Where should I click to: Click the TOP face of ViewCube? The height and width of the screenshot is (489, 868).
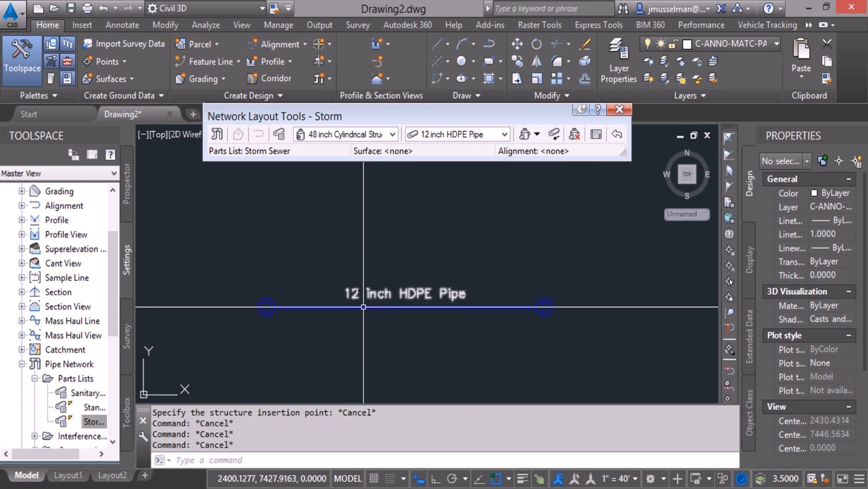[x=687, y=174]
